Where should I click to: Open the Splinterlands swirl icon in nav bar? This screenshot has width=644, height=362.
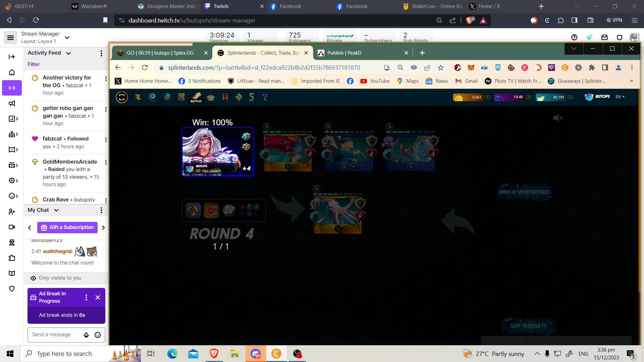(x=152, y=97)
